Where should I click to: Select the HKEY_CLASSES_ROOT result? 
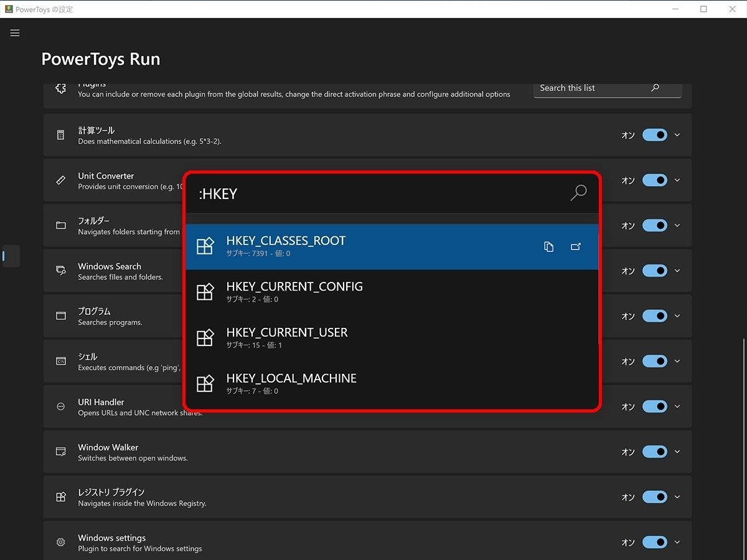coord(392,246)
